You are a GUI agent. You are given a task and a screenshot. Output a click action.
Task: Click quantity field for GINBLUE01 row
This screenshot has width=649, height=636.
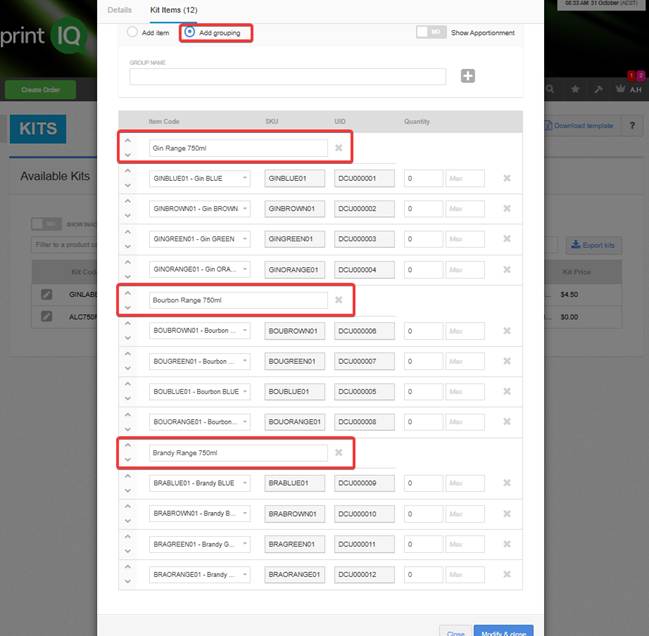[x=423, y=178]
